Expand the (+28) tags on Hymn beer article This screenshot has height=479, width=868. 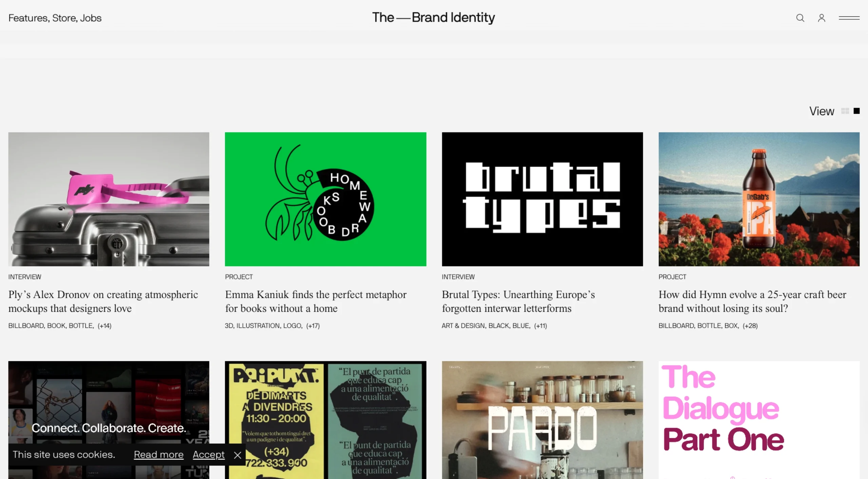click(x=750, y=326)
